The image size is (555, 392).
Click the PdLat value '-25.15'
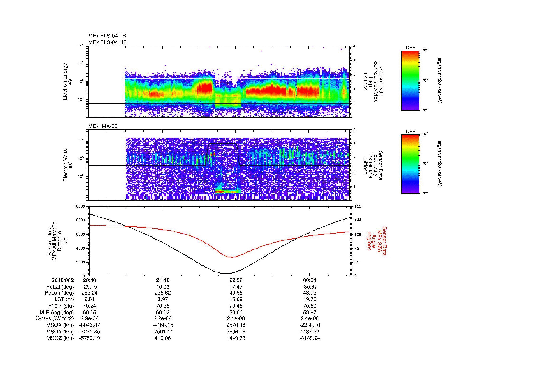89,287
